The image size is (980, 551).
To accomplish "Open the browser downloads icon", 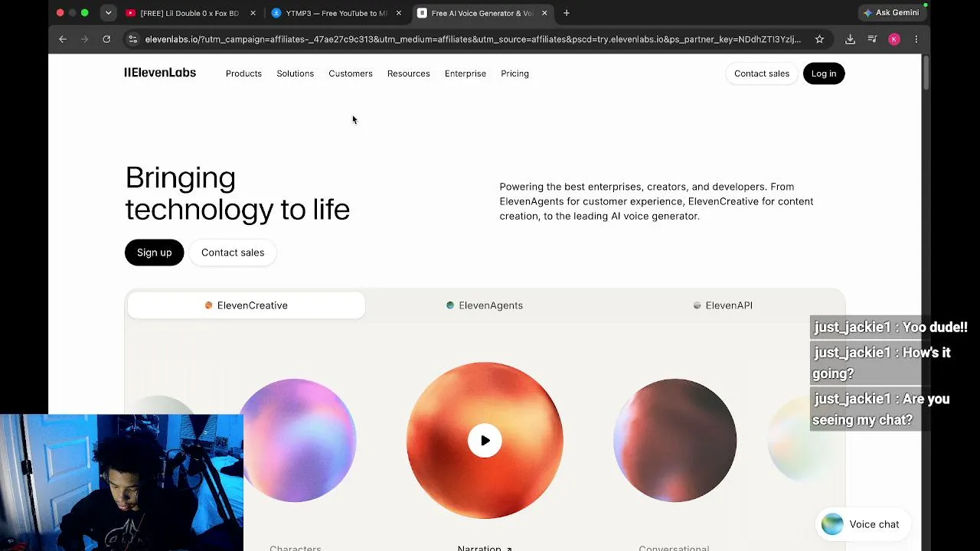I will (850, 39).
